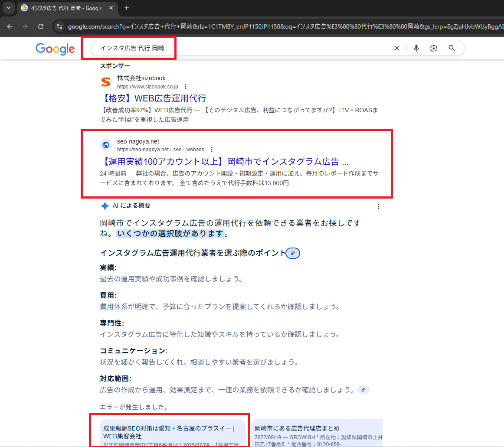
Task: Open the seo-nagoya.net site name
Action: pyautogui.click(x=138, y=141)
